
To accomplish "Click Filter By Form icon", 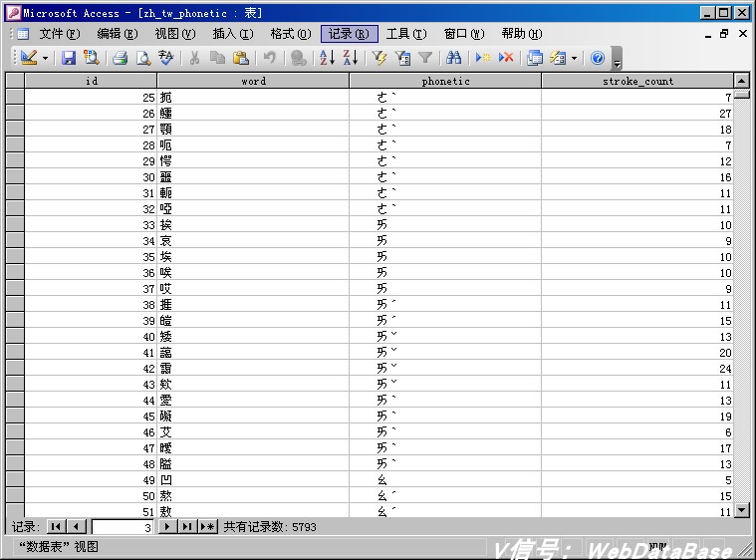I will point(402,58).
